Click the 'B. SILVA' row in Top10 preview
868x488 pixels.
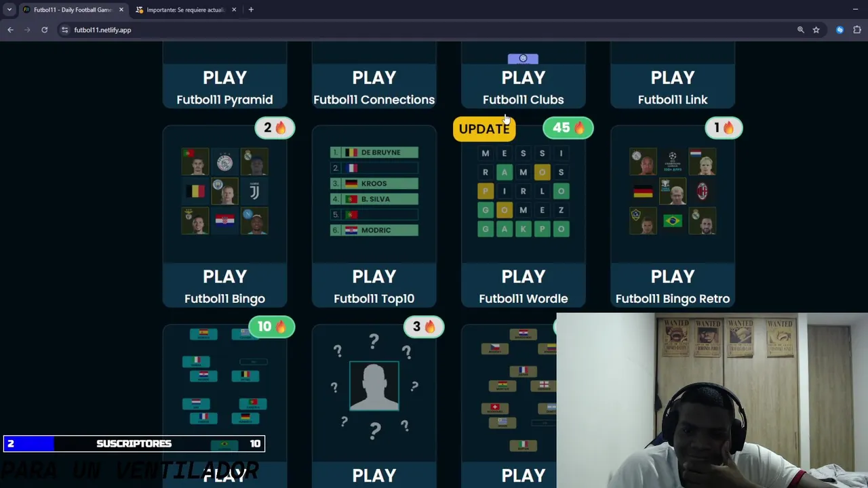pos(374,199)
